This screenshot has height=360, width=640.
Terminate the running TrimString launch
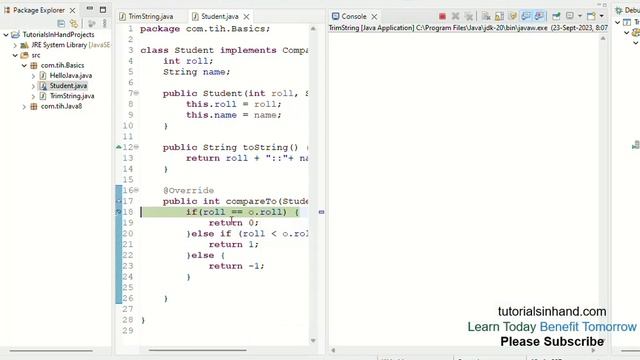[x=442, y=16]
